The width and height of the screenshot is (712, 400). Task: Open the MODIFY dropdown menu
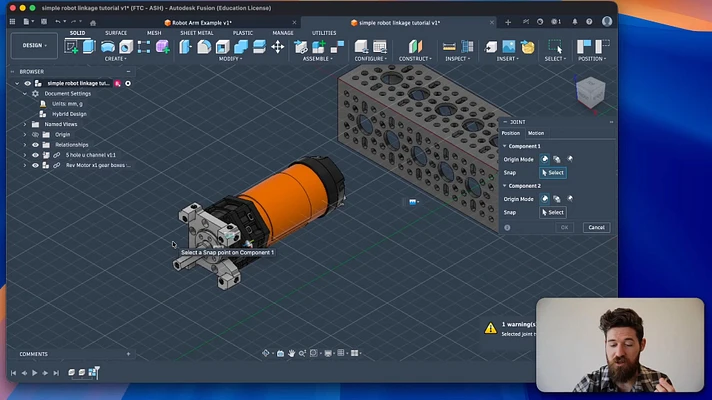[x=230, y=59]
